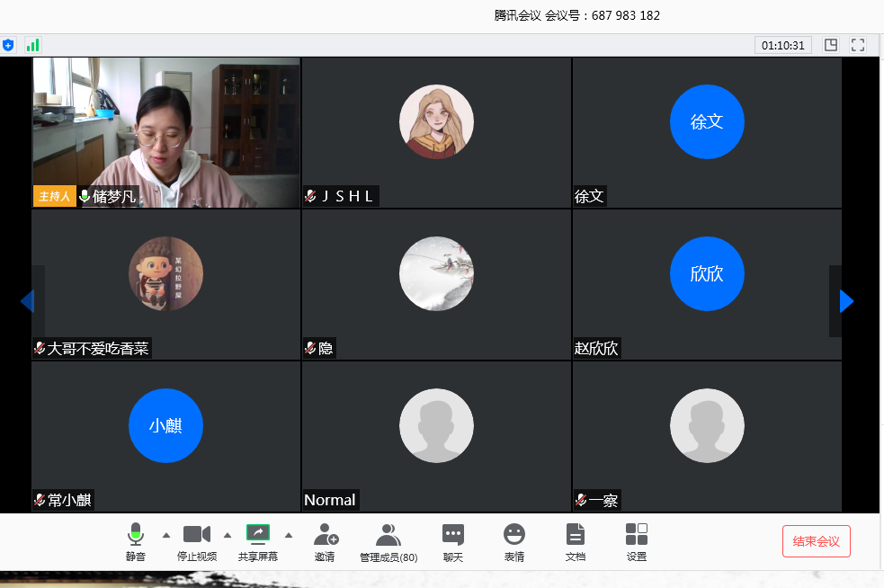Select host 储梦凡 video thumbnail

point(166,132)
